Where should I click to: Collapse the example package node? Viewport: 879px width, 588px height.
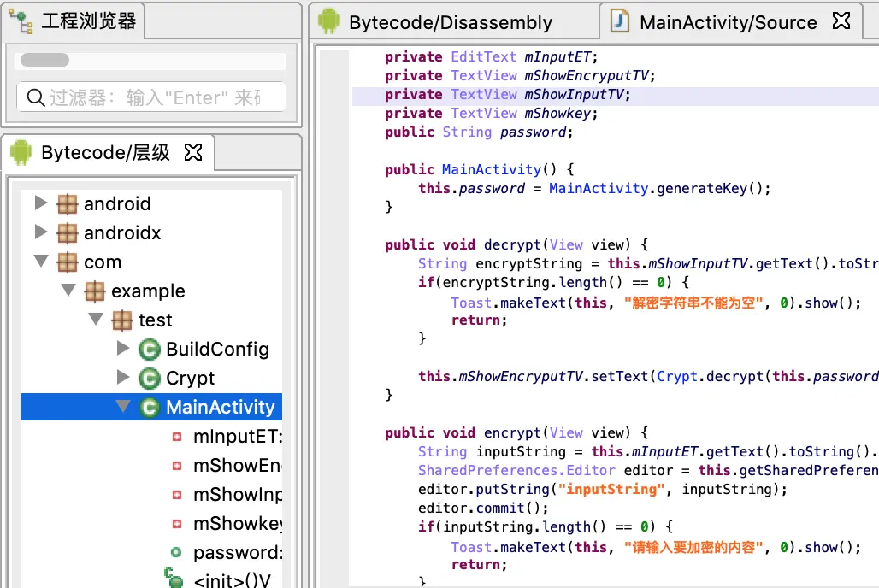pyautogui.click(x=68, y=291)
